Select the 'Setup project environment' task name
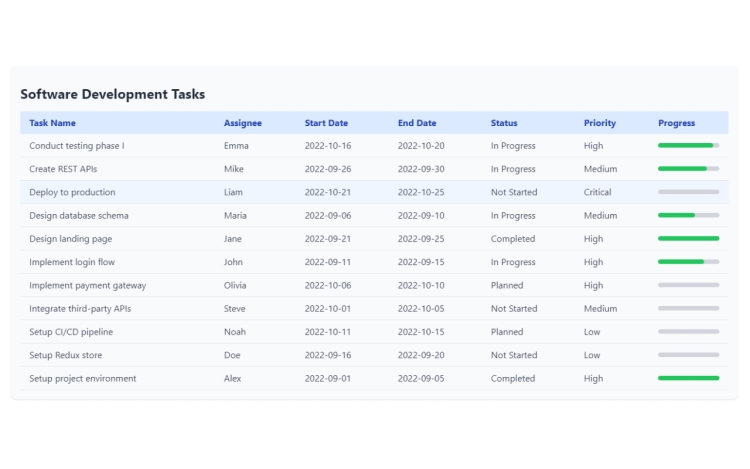The width and height of the screenshot is (750, 469). [82, 379]
